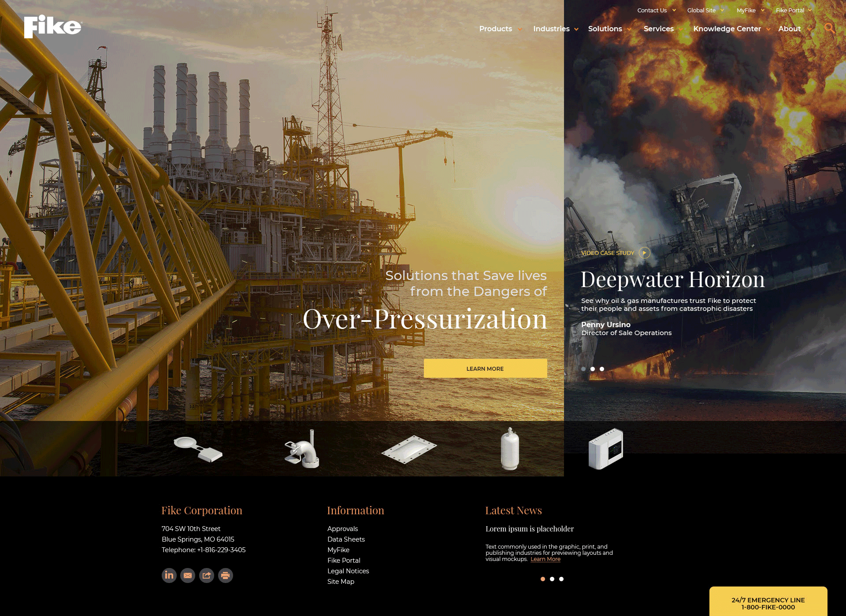
Task: Click the printer icon
Action: (x=226, y=575)
